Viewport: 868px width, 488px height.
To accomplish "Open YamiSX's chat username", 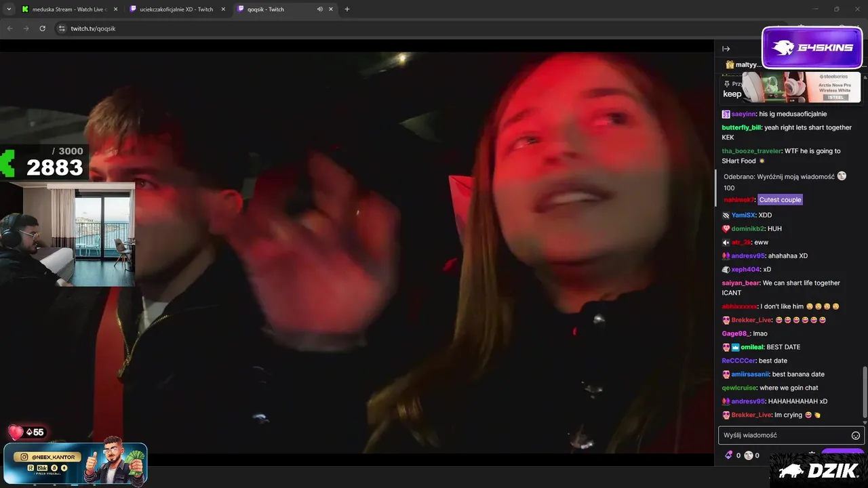I will tap(744, 215).
